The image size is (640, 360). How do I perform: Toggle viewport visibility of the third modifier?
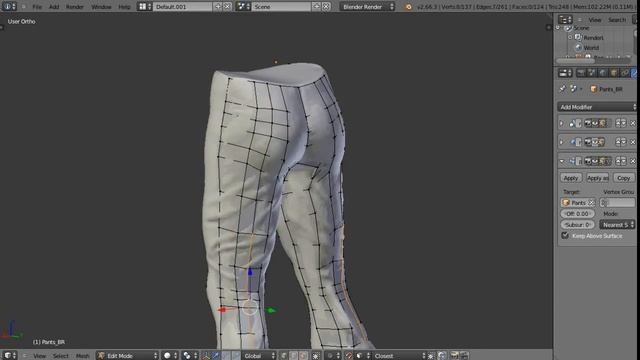[x=595, y=161]
